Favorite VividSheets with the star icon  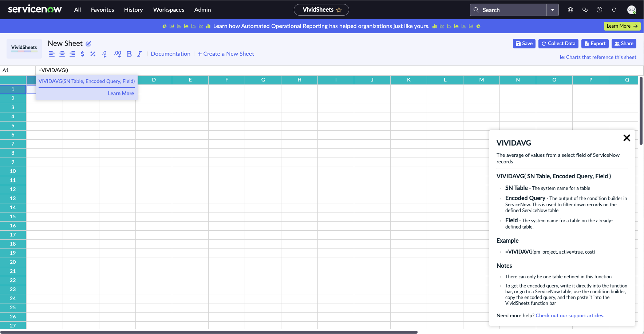point(339,10)
